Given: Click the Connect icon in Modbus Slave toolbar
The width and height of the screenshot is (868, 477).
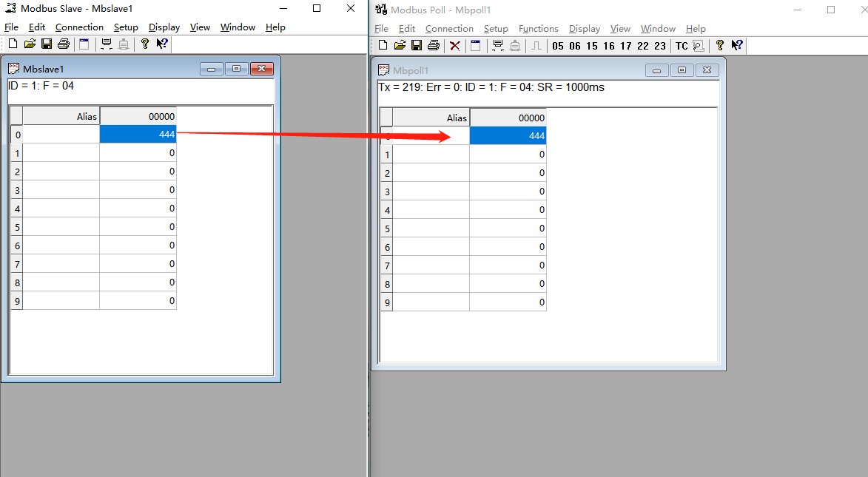Looking at the screenshot, I should pos(107,44).
